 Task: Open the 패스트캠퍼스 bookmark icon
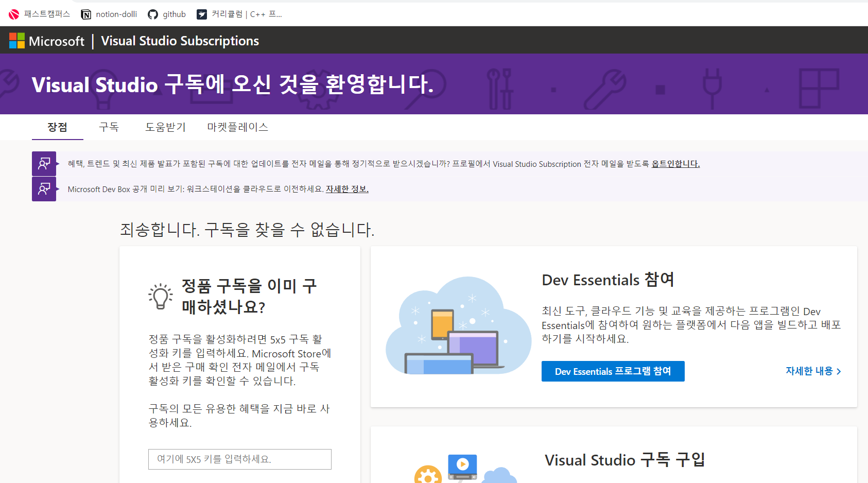coord(14,14)
